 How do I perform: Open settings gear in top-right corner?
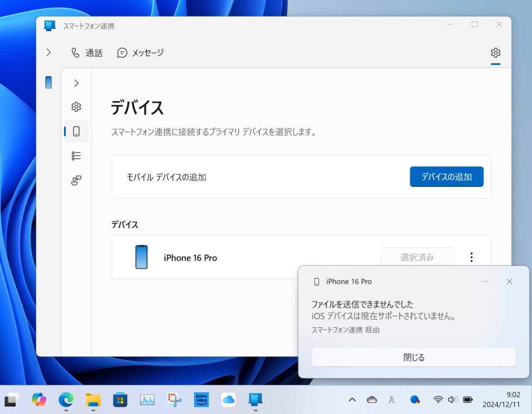pyautogui.click(x=495, y=53)
